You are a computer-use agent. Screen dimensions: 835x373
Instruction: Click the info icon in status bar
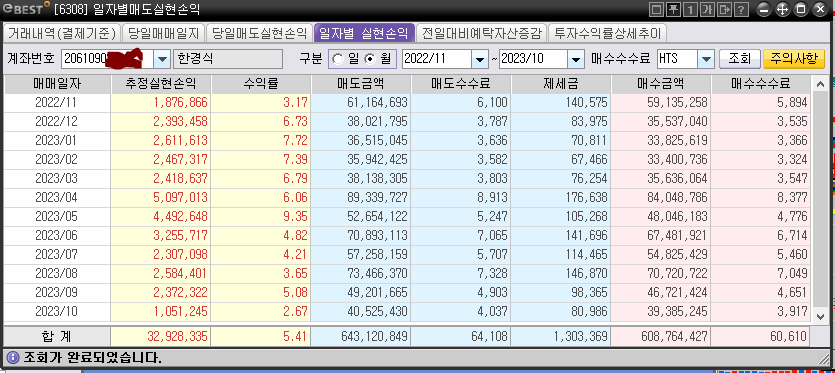[13, 356]
